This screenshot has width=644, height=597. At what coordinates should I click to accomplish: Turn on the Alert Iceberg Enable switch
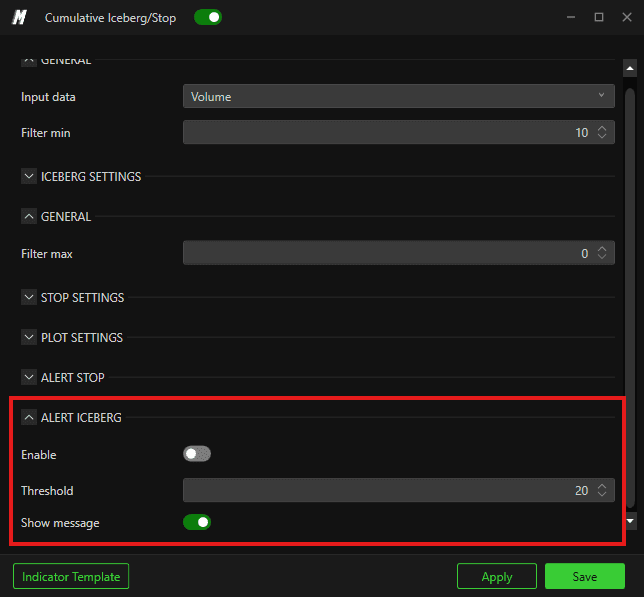(x=197, y=454)
